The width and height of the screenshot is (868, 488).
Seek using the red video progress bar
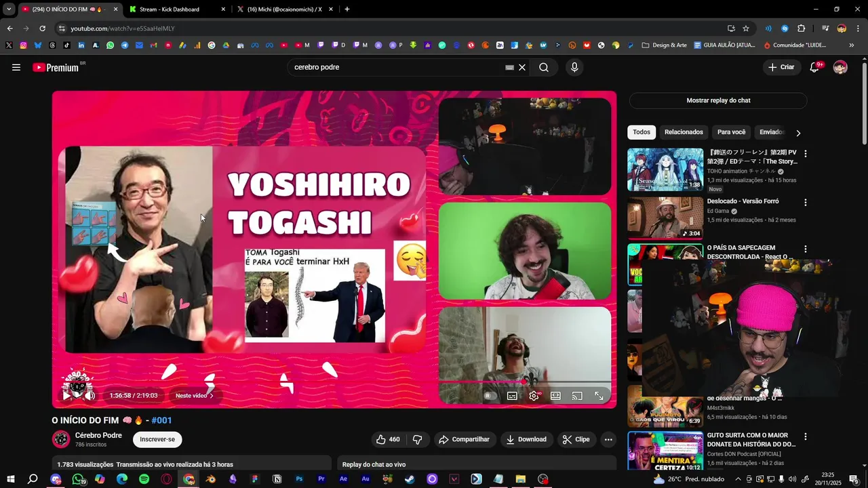334,382
